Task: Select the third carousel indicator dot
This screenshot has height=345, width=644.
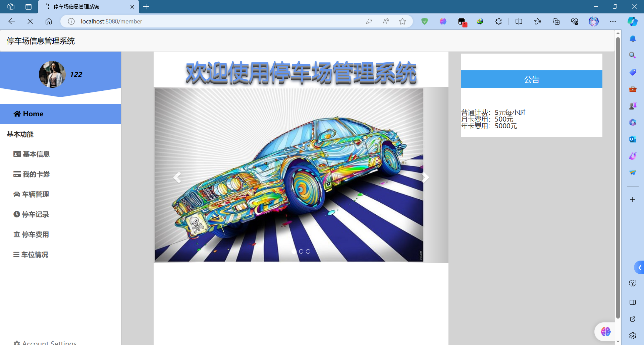Action: tap(308, 251)
